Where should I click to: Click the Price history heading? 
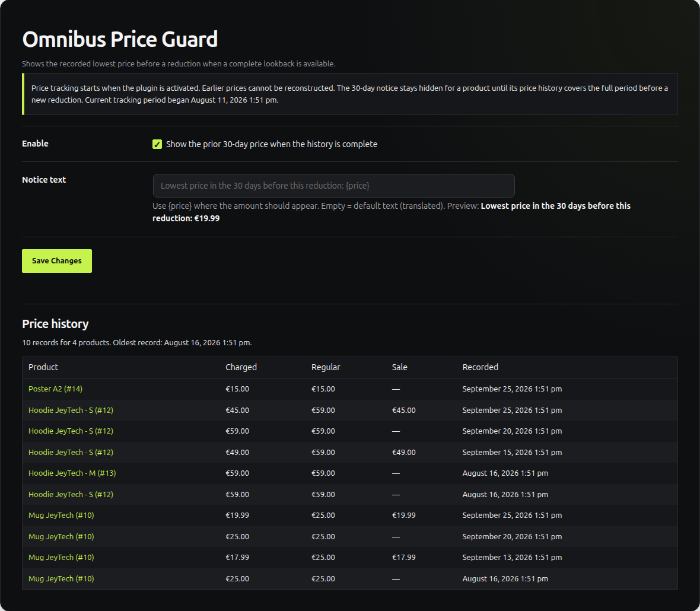55,324
